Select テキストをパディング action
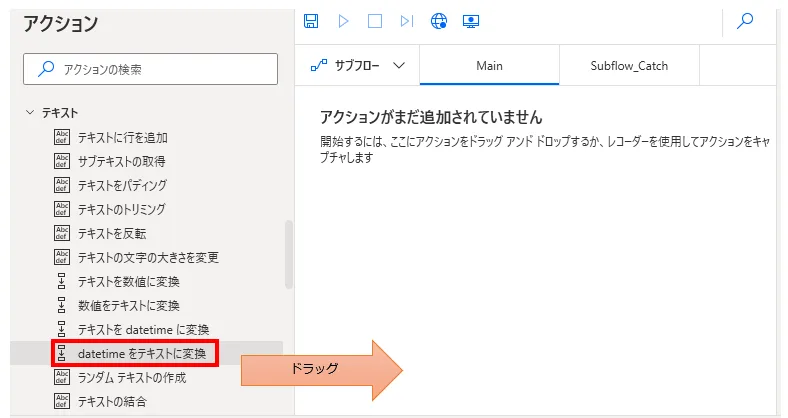Screen dimensions: 788x418 [121, 185]
